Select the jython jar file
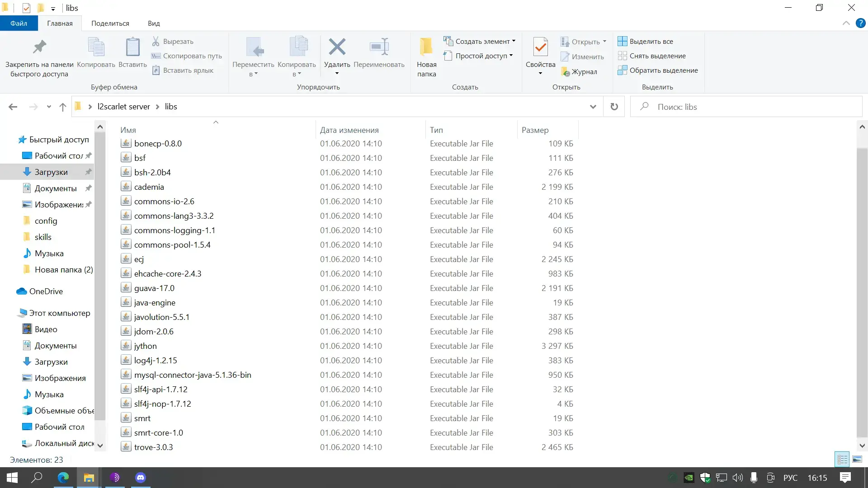 click(145, 346)
